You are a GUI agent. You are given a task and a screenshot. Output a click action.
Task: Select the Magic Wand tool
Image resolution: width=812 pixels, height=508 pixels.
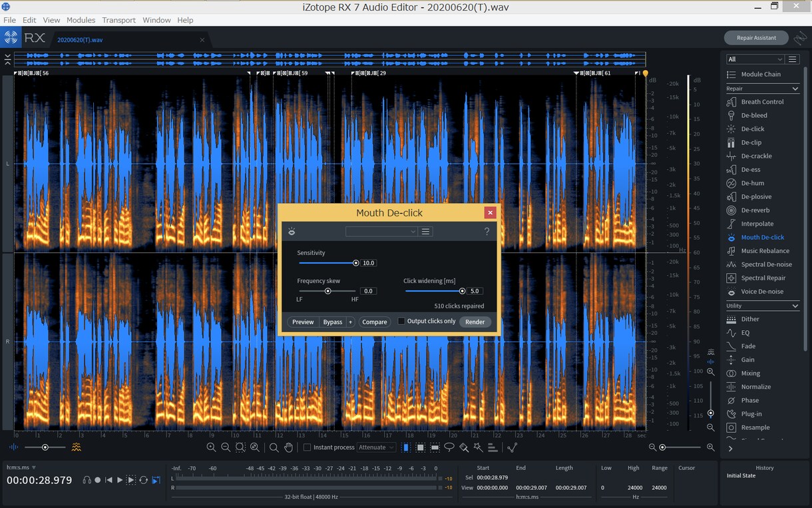(x=478, y=447)
